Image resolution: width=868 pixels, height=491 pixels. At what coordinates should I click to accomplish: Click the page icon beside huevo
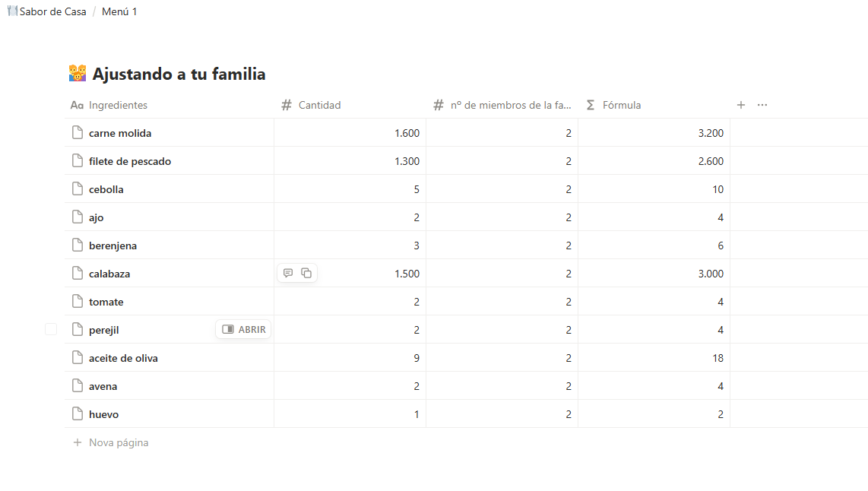pos(77,414)
